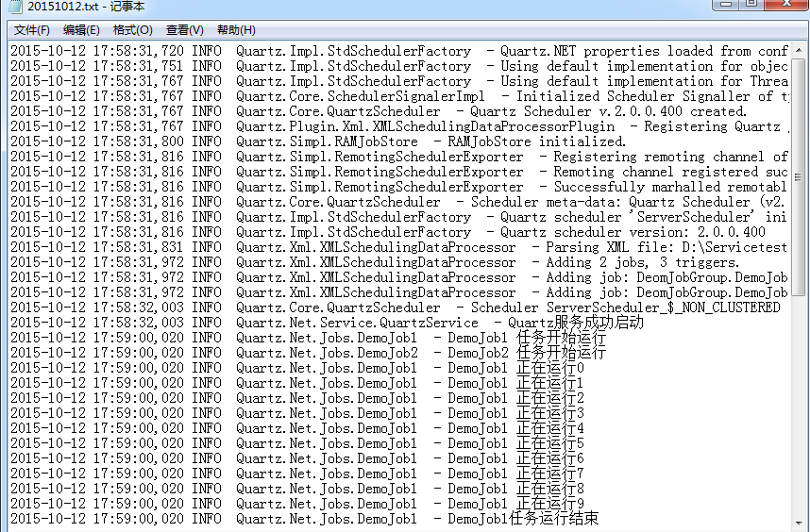Open the 查看(V) menu
The width and height of the screenshot is (810, 532).
pos(184,30)
